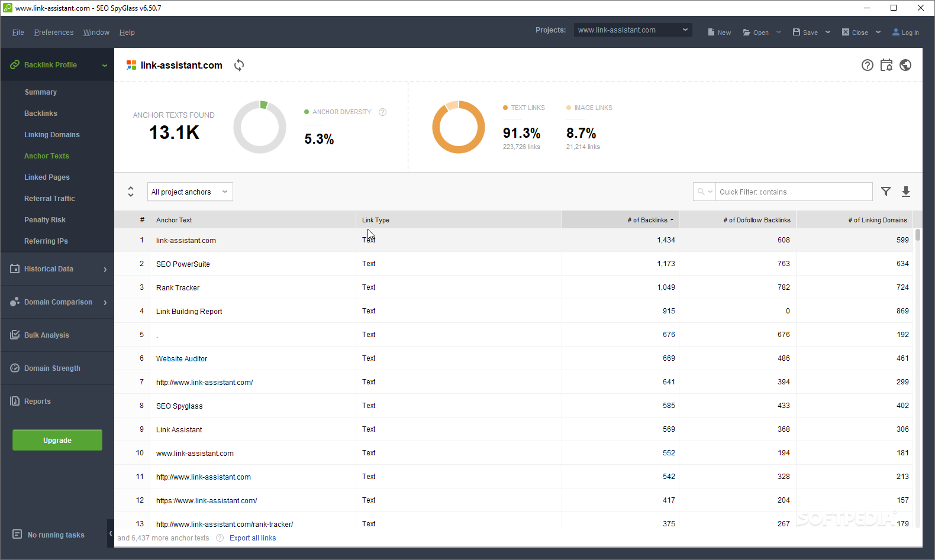Go to Referral Traffic in sidebar
Screen dimensions: 935x560
[x=50, y=199]
